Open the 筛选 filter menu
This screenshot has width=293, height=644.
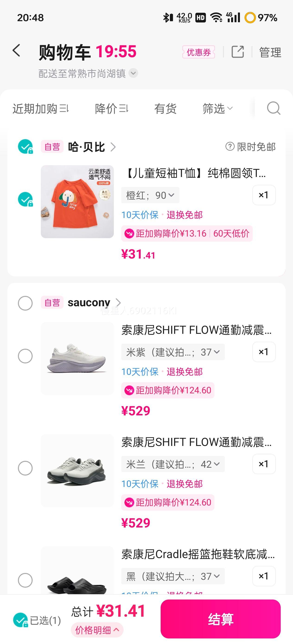coord(217,109)
